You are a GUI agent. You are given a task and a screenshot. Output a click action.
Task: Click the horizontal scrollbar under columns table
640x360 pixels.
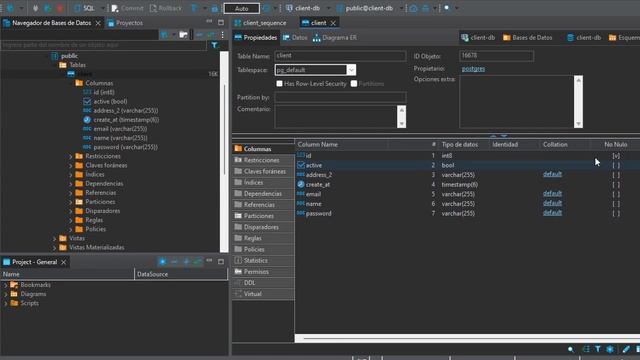pos(467,338)
